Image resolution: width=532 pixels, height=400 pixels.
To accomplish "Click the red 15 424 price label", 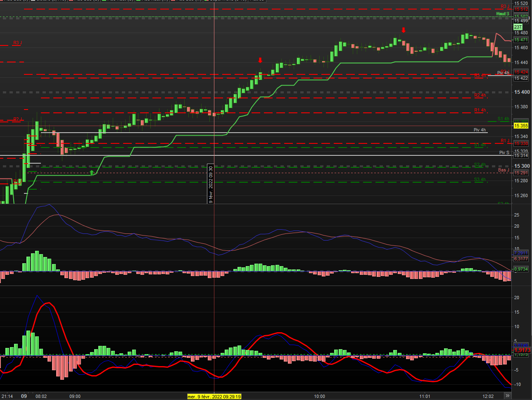I will click(521, 72).
